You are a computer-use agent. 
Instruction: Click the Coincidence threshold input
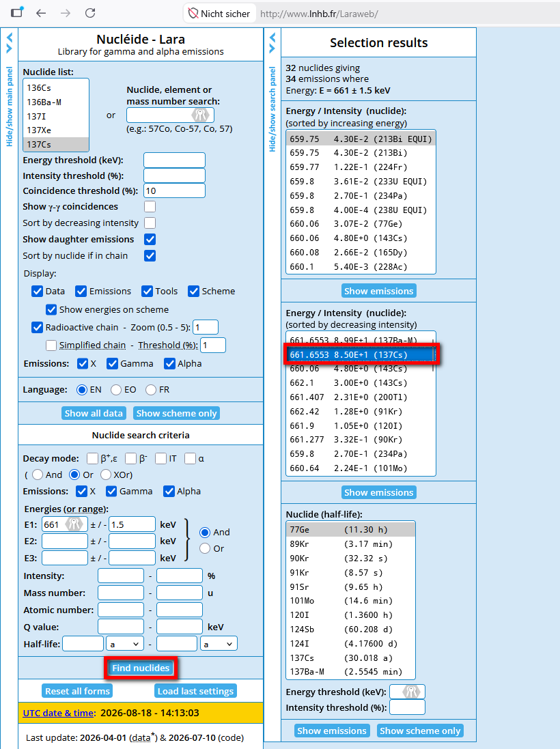click(x=174, y=190)
